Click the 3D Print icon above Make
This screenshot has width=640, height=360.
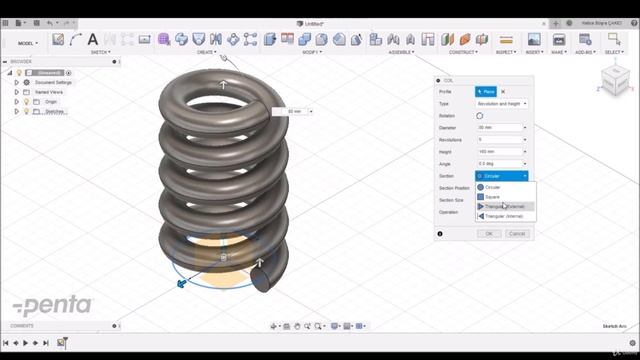click(x=559, y=40)
